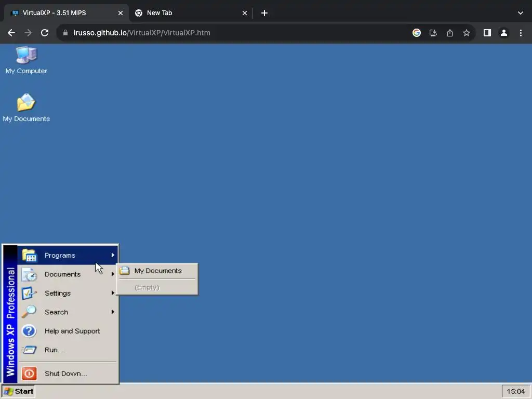This screenshot has width=532, height=399.
Task: Select Search in the Start menu
Action: point(68,312)
